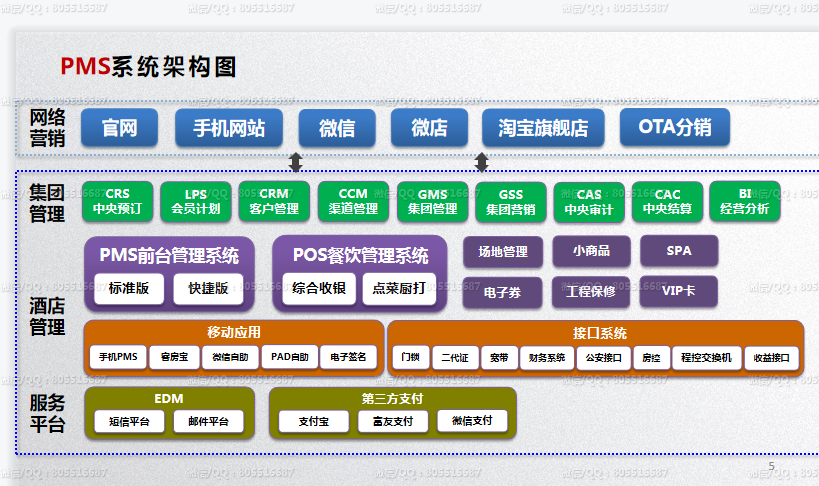This screenshot has width=819, height=486.
Task: Open the 工程保修 box
Action: [x=591, y=292]
